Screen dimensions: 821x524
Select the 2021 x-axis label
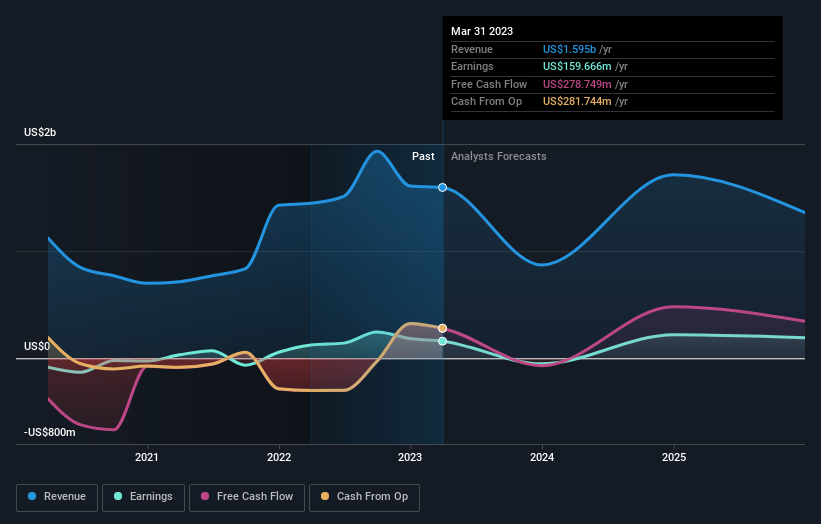coord(147,458)
